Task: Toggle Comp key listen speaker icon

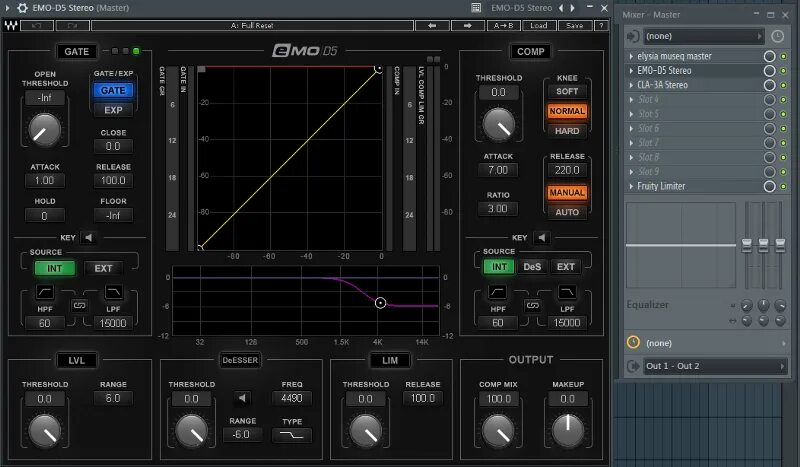Action: coord(542,237)
